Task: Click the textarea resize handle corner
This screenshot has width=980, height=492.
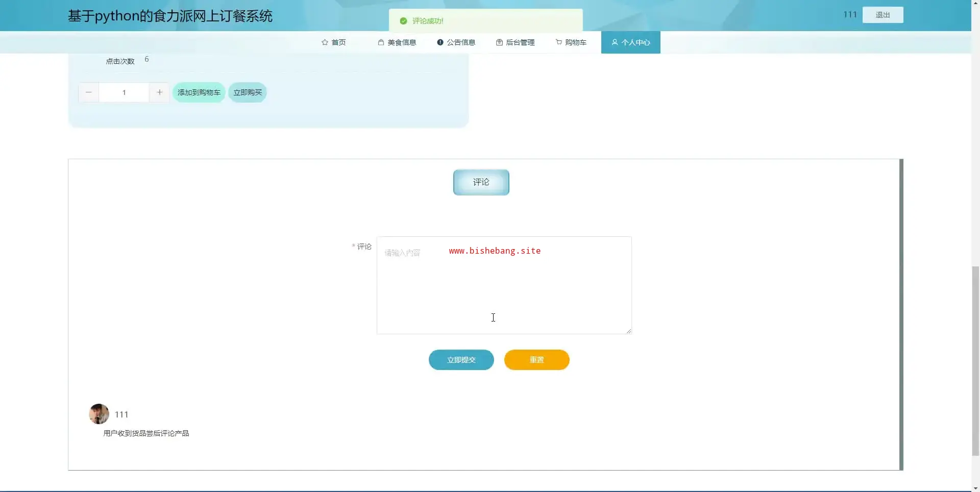Action: pyautogui.click(x=629, y=331)
